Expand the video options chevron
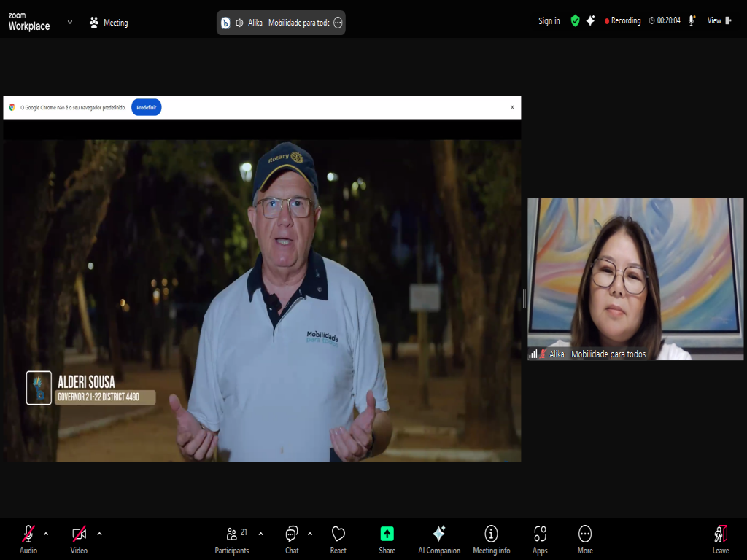This screenshot has width=747, height=560. click(99, 534)
